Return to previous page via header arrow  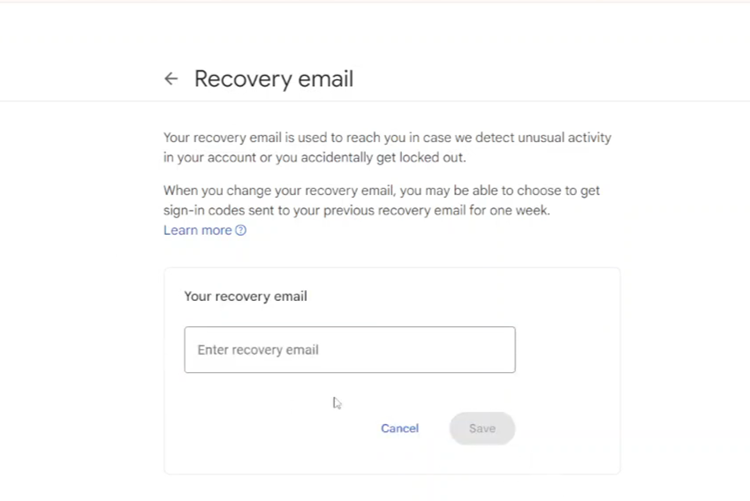[171, 78]
